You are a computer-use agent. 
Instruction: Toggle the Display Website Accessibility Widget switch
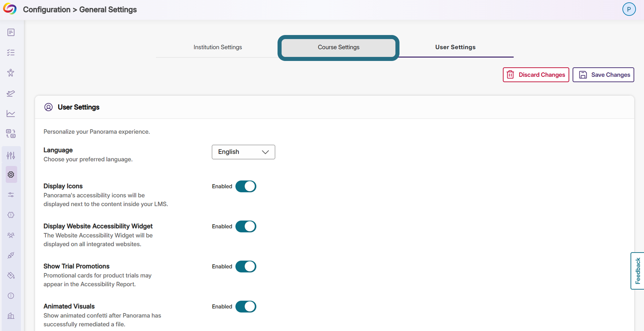pos(246,226)
